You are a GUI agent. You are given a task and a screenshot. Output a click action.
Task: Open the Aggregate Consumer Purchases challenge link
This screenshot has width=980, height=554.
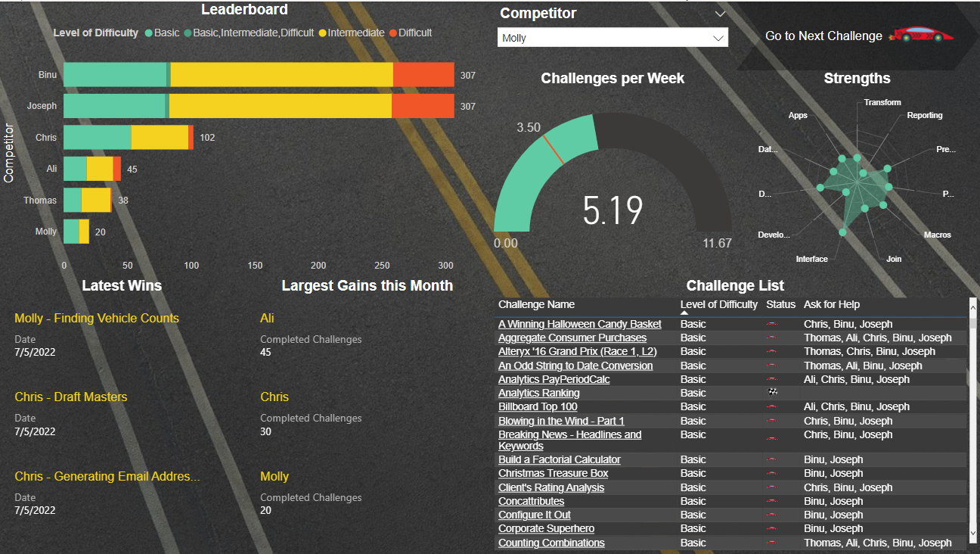pyautogui.click(x=572, y=337)
